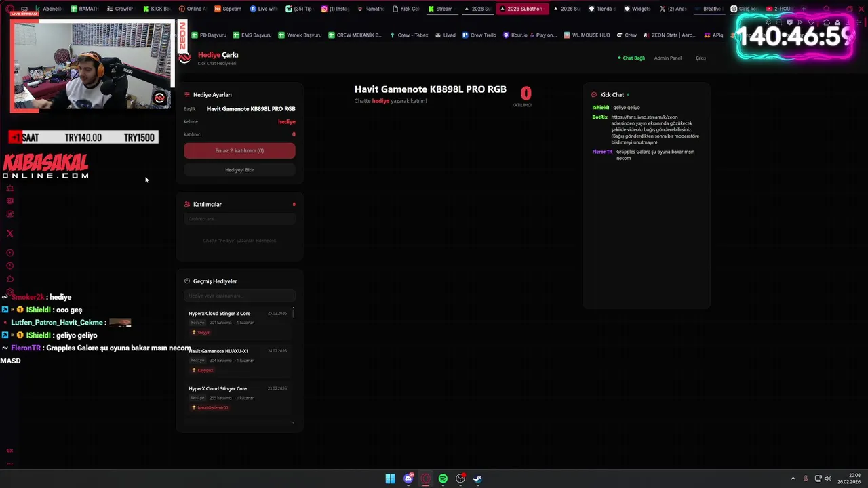Viewport: 868px width, 488px height.
Task: Click the Çıkış logout link
Action: (x=701, y=58)
